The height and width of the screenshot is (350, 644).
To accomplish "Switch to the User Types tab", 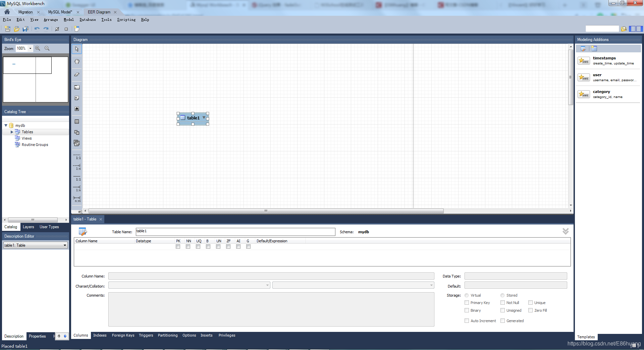I will [49, 227].
